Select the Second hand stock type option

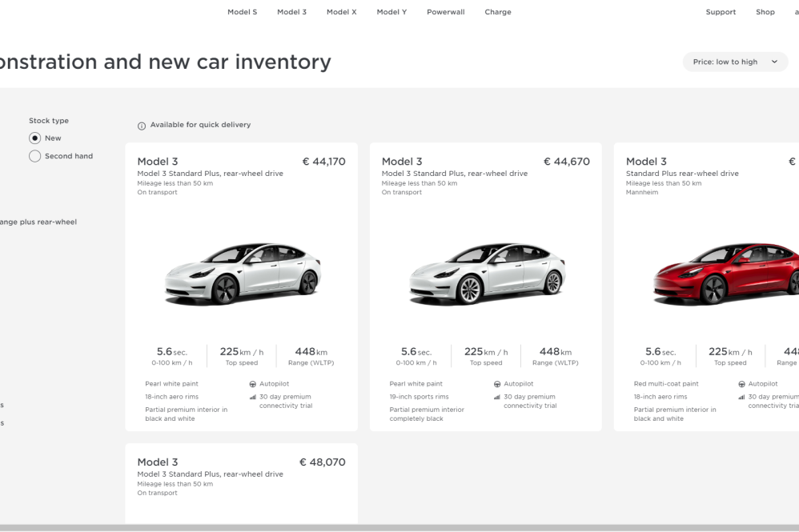[34, 157]
